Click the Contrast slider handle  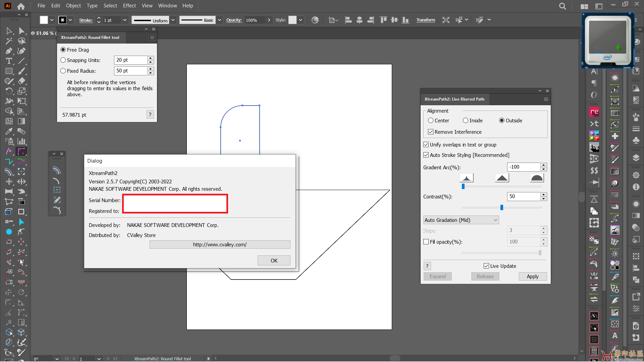click(502, 207)
